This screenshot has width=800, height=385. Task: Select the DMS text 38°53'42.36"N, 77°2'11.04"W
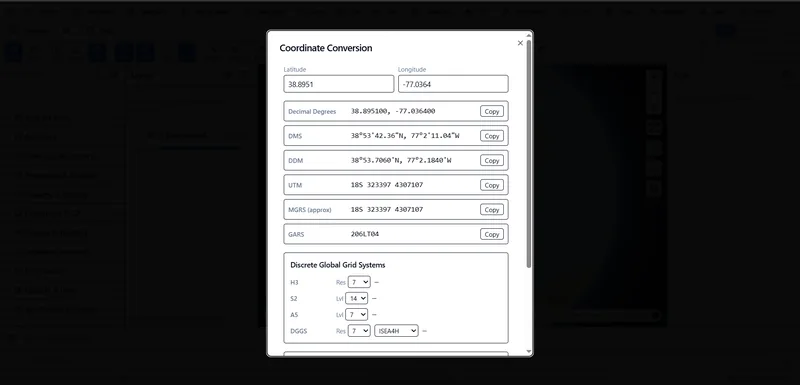pyautogui.click(x=405, y=136)
